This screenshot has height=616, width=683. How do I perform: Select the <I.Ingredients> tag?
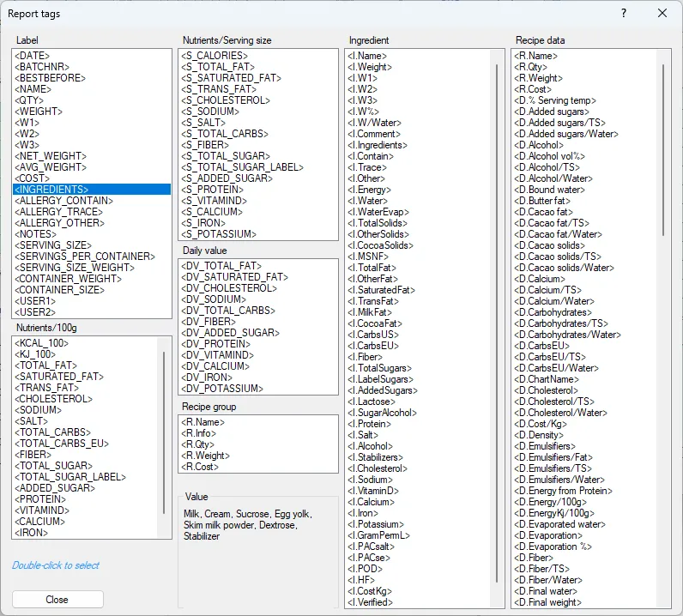(x=378, y=145)
